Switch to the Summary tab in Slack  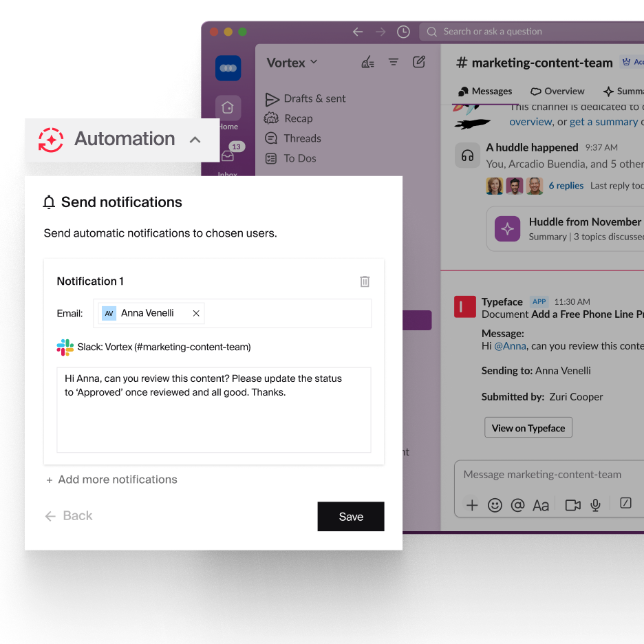click(623, 92)
